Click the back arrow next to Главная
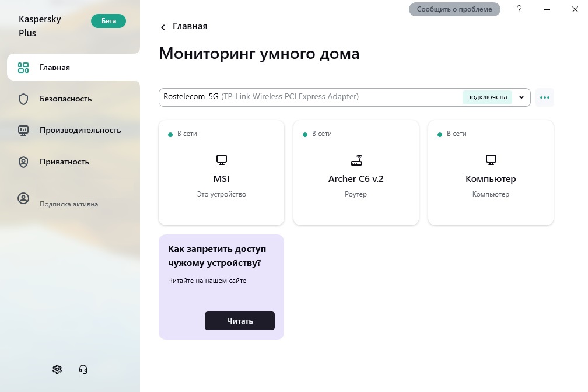This screenshot has height=392, width=588. coord(163,27)
